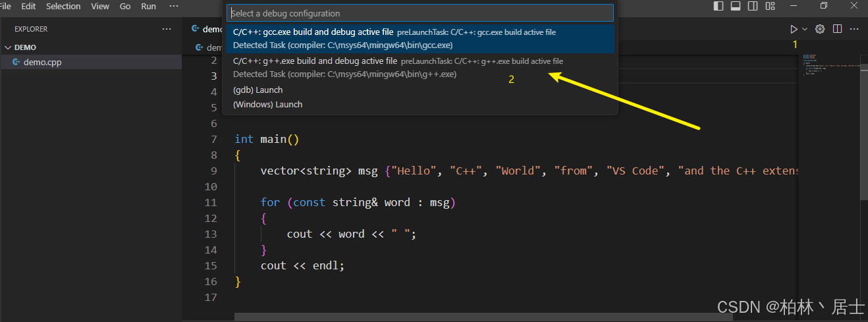This screenshot has height=322, width=868.
Task: Click 'cout << endl;' on line 15
Action: [x=302, y=265]
